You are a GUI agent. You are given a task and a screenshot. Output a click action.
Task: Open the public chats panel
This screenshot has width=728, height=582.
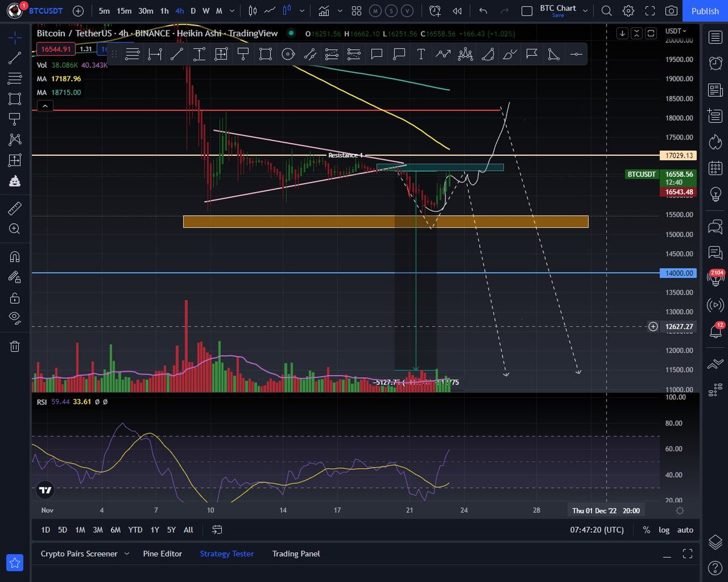click(x=715, y=227)
